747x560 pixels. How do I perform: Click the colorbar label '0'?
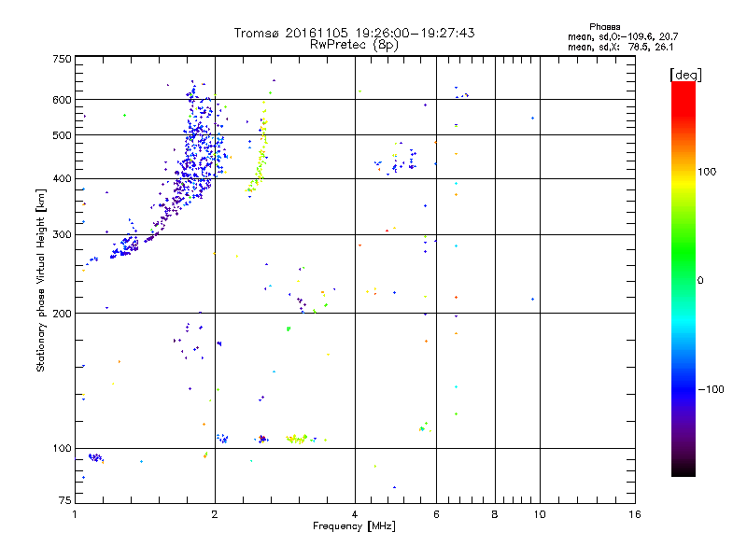point(700,281)
